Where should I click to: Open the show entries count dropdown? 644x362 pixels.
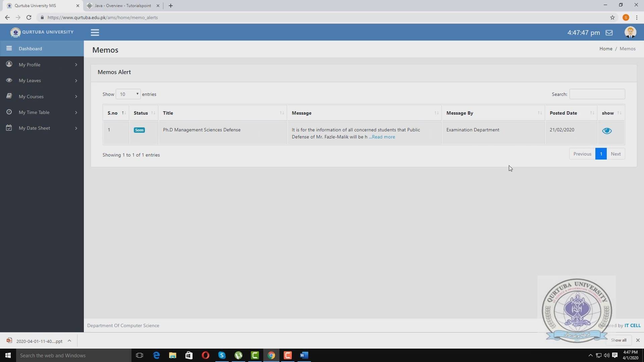128,94
